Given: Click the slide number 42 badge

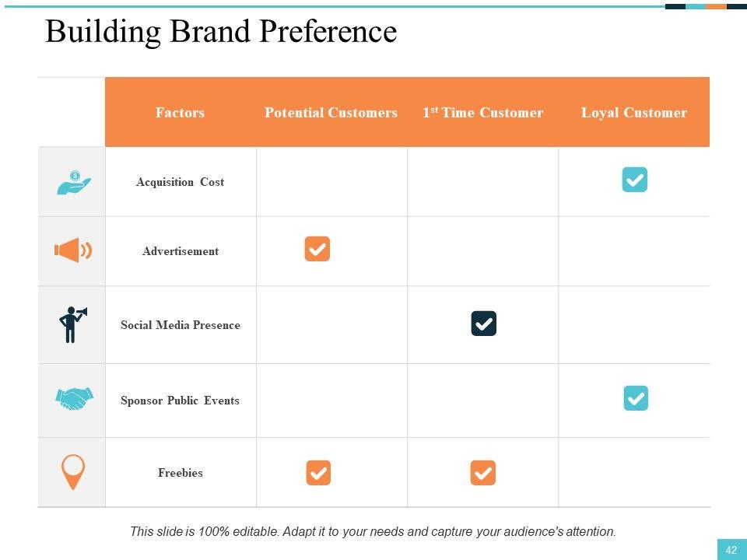Looking at the screenshot, I should [x=731, y=549].
